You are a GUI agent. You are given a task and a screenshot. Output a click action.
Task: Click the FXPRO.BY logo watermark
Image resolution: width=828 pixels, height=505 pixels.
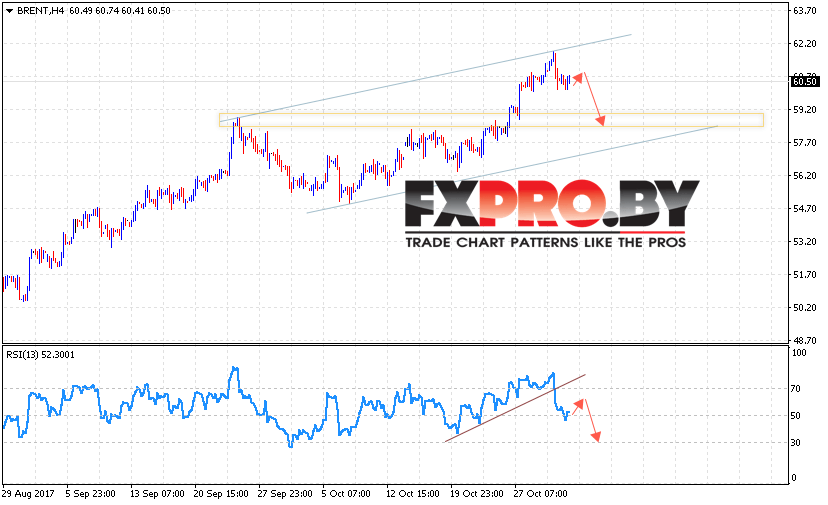pyautogui.click(x=551, y=203)
